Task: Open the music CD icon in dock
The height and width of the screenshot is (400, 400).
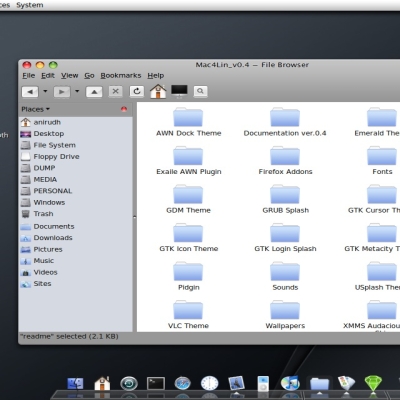Action: pos(290,384)
